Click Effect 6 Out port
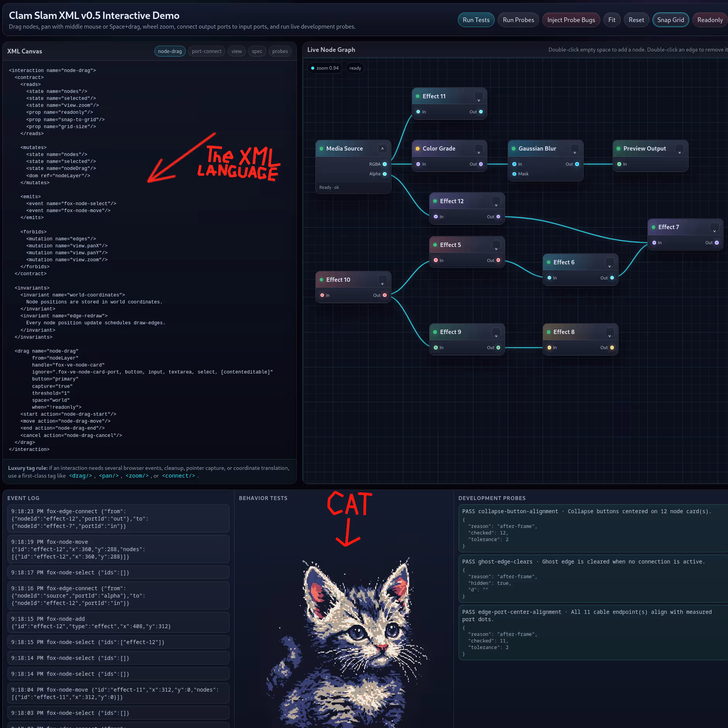 click(x=612, y=278)
